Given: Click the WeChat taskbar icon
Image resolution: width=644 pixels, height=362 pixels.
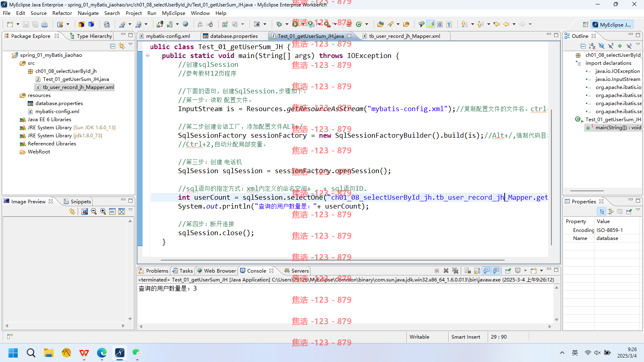Looking at the screenshot, I should [137, 353].
